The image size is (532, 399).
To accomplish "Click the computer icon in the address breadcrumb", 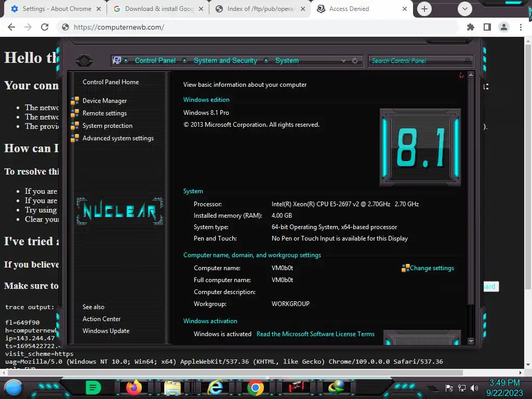I will click(117, 60).
